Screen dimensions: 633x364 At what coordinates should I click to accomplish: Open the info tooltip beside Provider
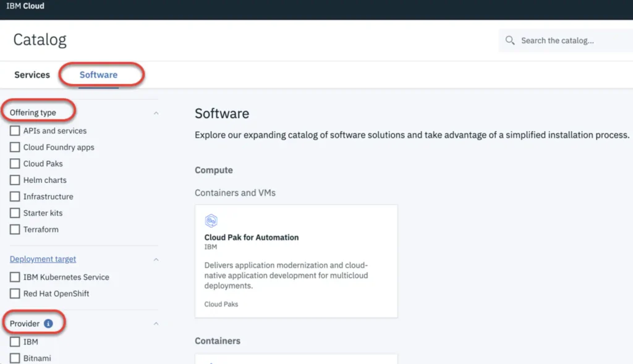tap(49, 323)
